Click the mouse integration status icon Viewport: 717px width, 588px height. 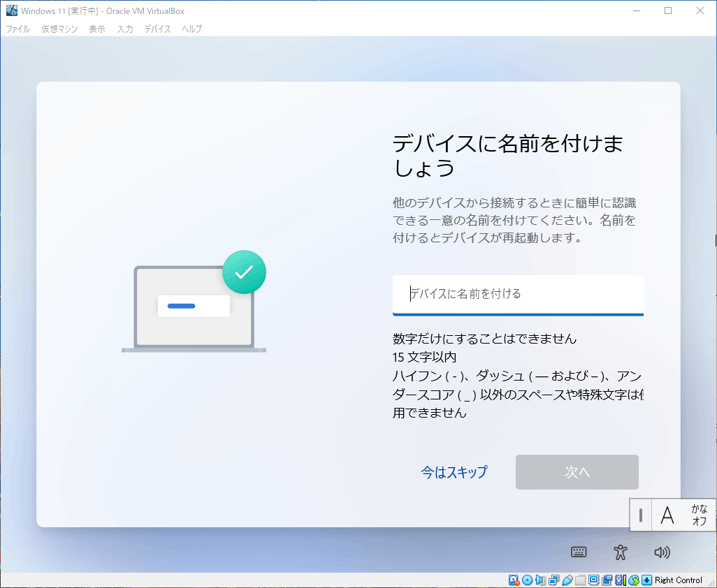(x=634, y=580)
